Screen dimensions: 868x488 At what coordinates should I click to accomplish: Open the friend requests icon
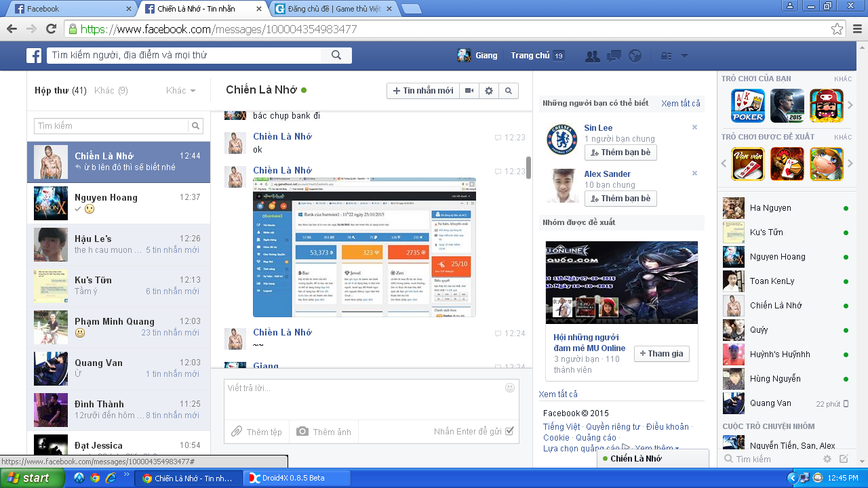pos(592,56)
